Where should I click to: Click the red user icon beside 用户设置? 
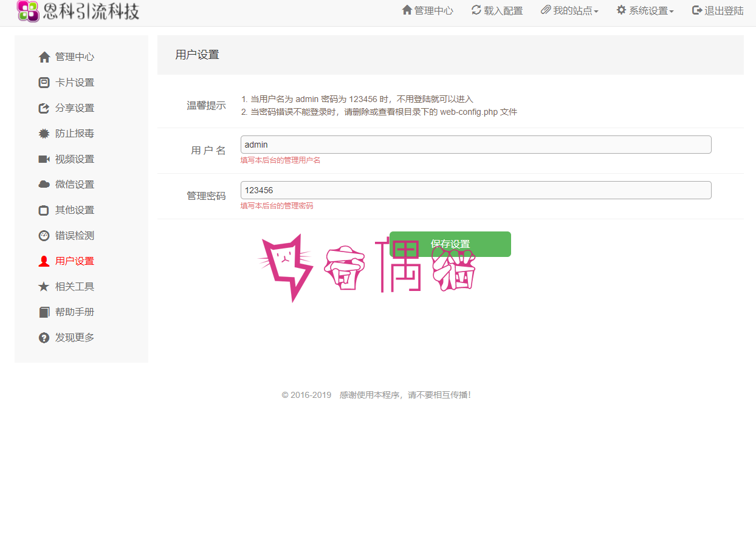point(44,261)
